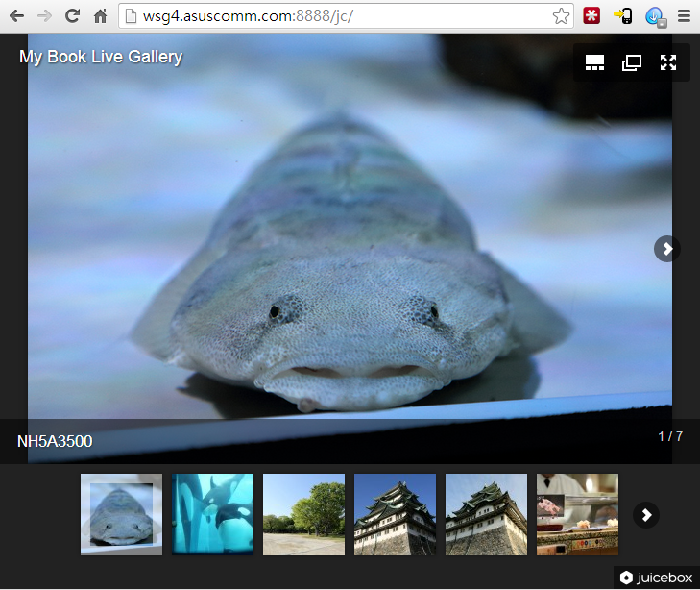
Task: Click the juicebox logo link
Action: tap(657, 578)
